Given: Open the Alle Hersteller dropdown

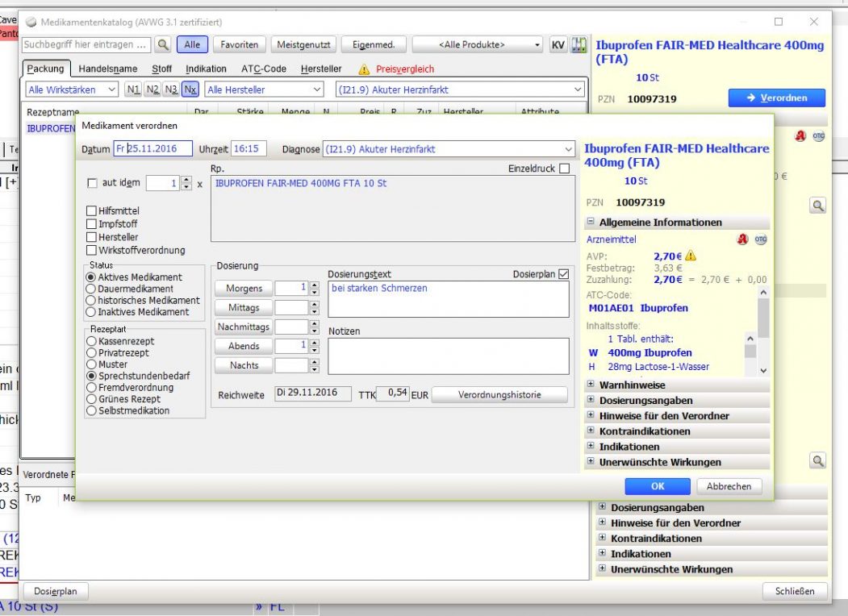Looking at the screenshot, I should pyautogui.click(x=317, y=89).
